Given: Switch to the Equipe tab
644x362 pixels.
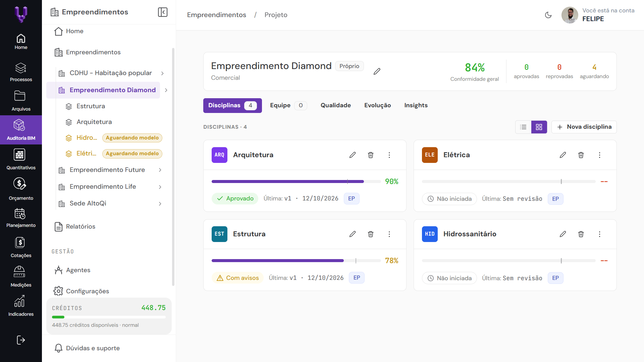Looking at the screenshot, I should tap(288, 106).
